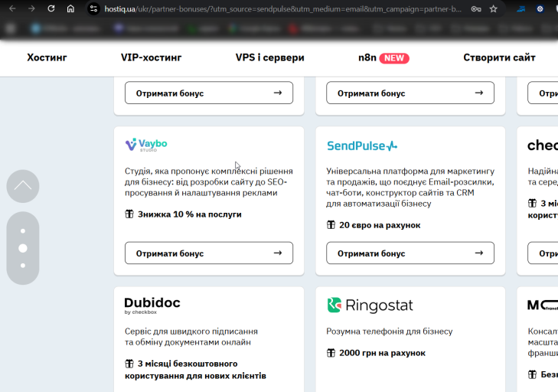Viewport: 558px width, 392px height.
Task: Click the browser back arrow
Action: (12, 8)
